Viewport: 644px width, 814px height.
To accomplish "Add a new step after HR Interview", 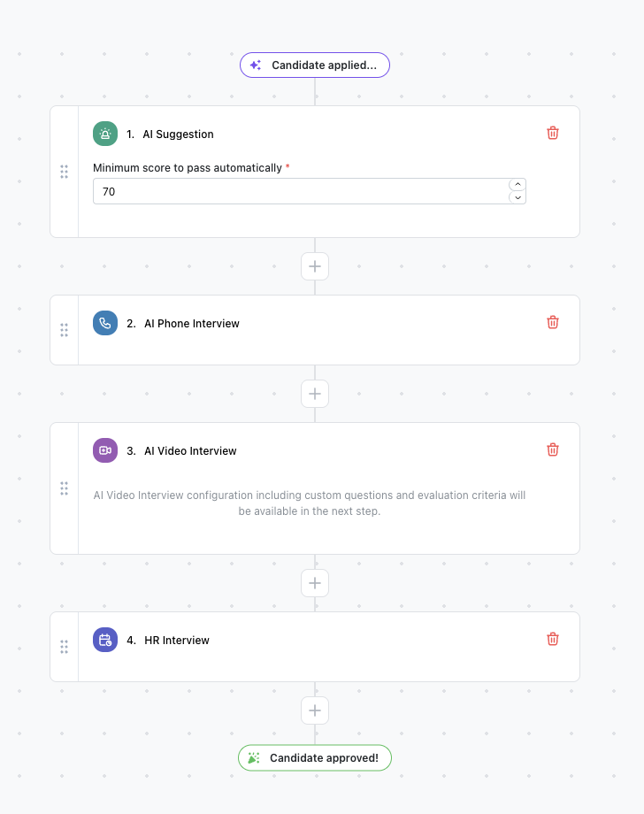I will [315, 710].
